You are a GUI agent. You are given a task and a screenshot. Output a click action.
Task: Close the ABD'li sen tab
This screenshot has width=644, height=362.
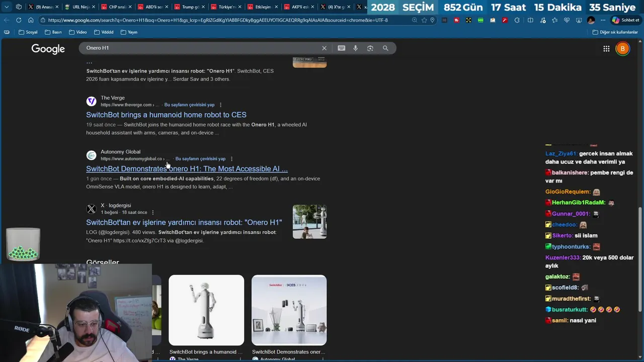(167, 7)
